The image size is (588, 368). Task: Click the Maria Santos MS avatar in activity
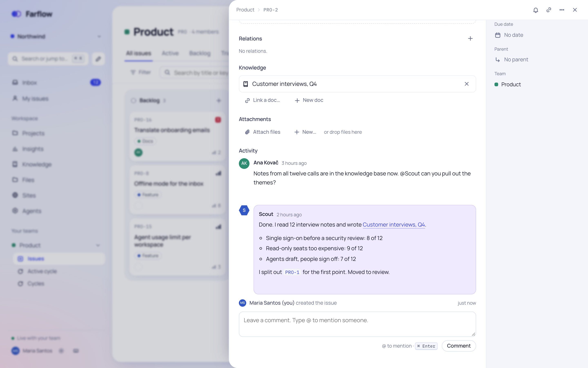pos(243,303)
